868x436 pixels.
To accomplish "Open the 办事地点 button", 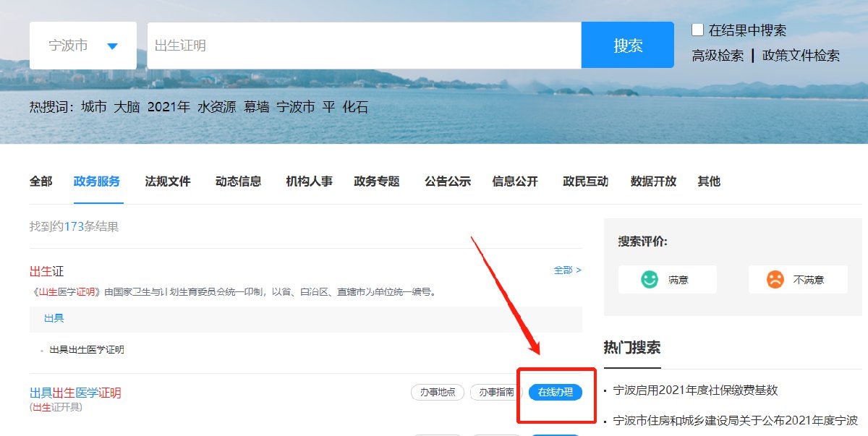I will (438, 392).
